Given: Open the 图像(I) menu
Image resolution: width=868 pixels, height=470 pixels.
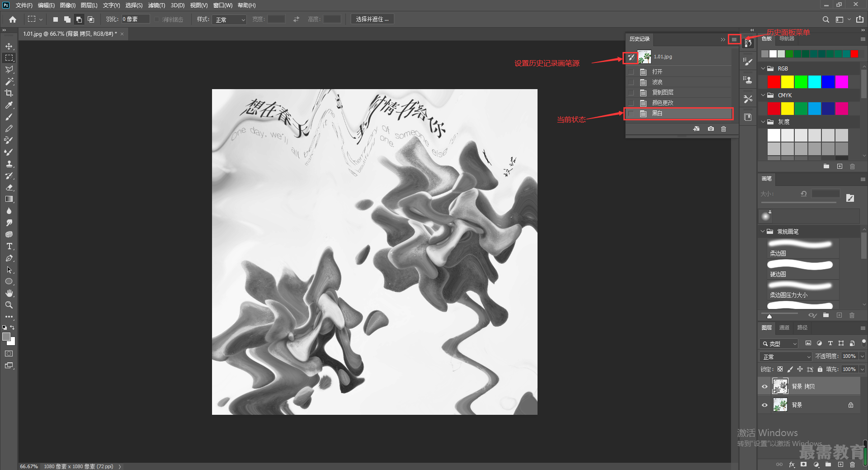Looking at the screenshot, I should coord(68,5).
